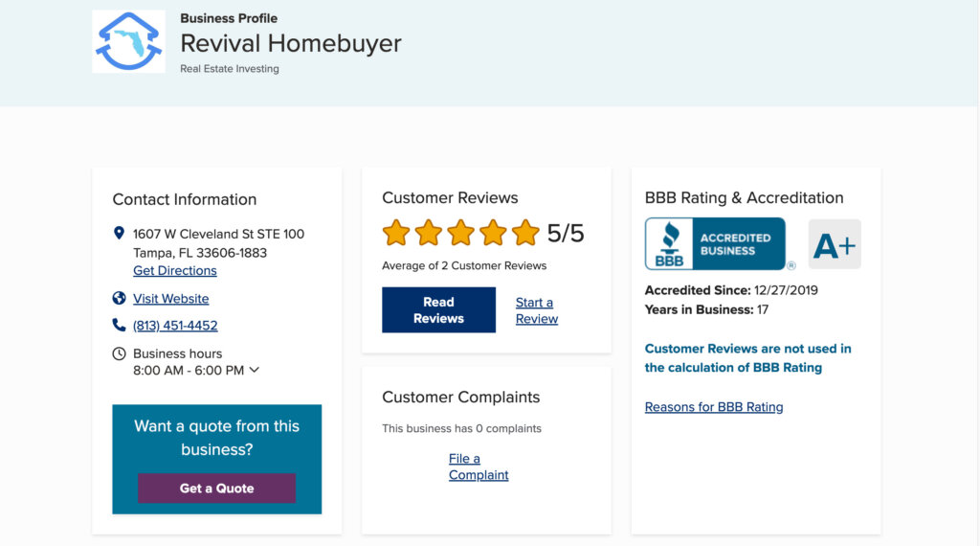Click the BBB Accredited Business seal
Screen dimensions: 980x546
[715, 244]
